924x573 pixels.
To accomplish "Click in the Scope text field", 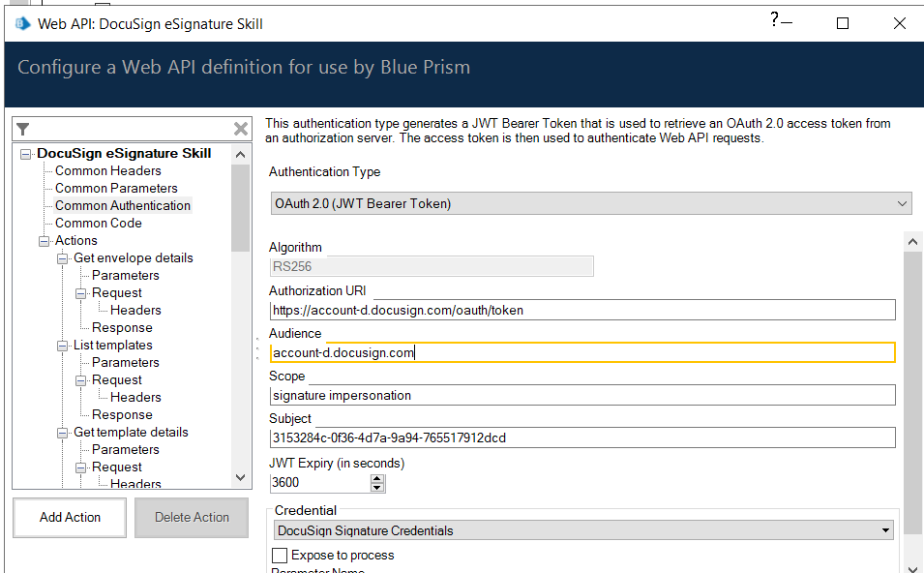I will pos(582,395).
